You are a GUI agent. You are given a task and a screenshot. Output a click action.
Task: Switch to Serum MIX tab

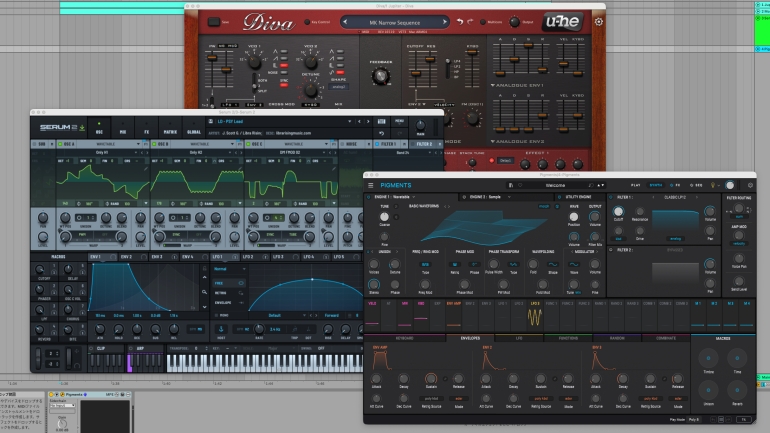tap(123, 128)
